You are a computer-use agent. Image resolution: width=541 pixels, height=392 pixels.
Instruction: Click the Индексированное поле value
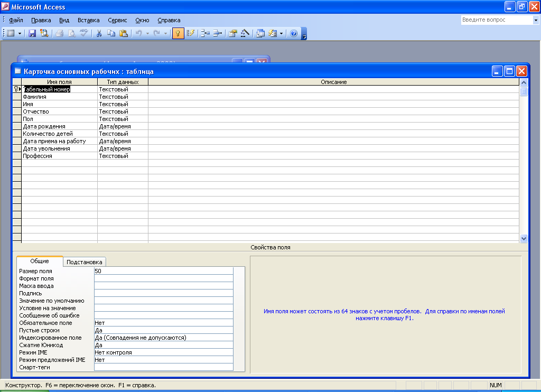164,338
